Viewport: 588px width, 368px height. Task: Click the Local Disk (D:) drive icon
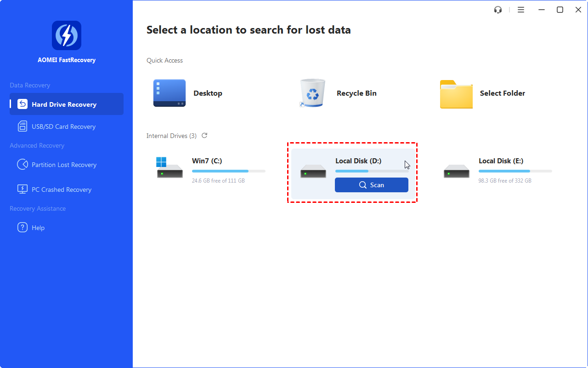313,172
